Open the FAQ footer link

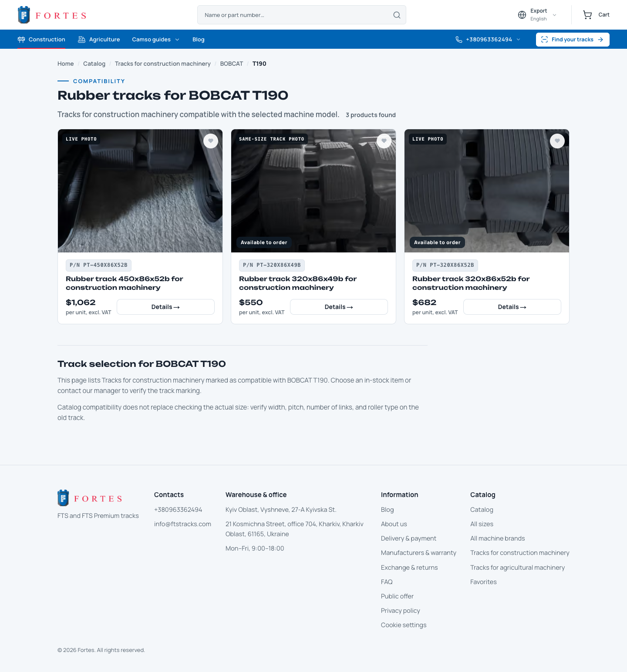387,582
